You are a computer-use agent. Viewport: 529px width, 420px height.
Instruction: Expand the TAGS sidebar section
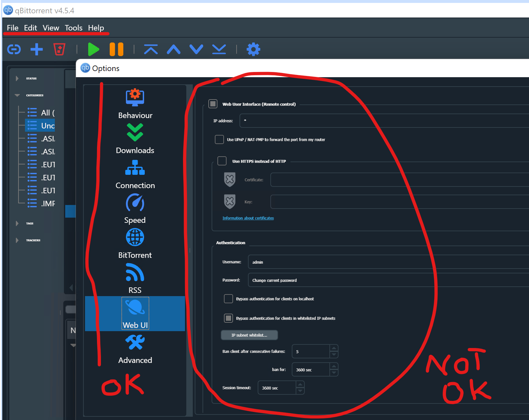(17, 223)
